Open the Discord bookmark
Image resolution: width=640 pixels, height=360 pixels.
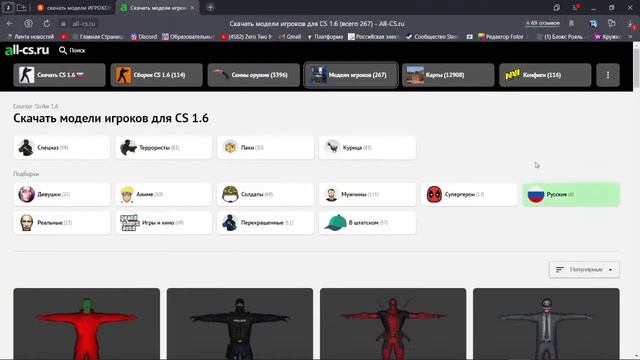tap(144, 37)
